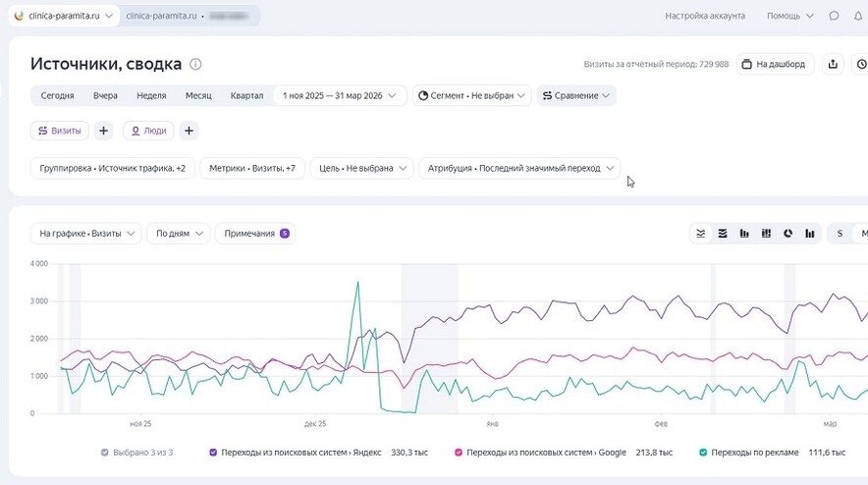Add metric with plus next to Визиты

(x=103, y=131)
